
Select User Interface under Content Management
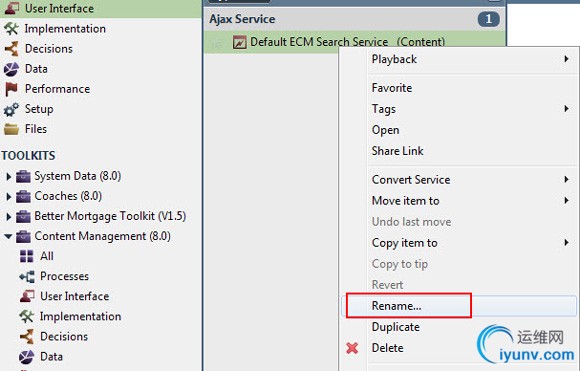tap(74, 296)
